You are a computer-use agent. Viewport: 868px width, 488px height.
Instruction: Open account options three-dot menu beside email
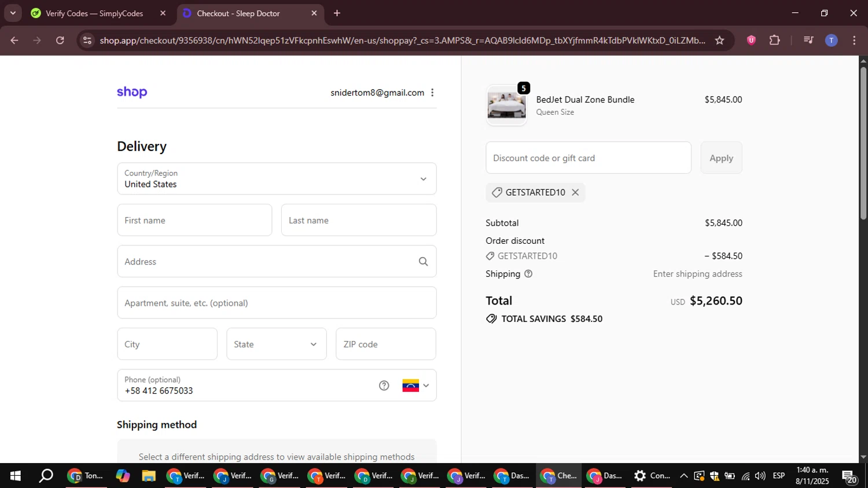tap(432, 93)
